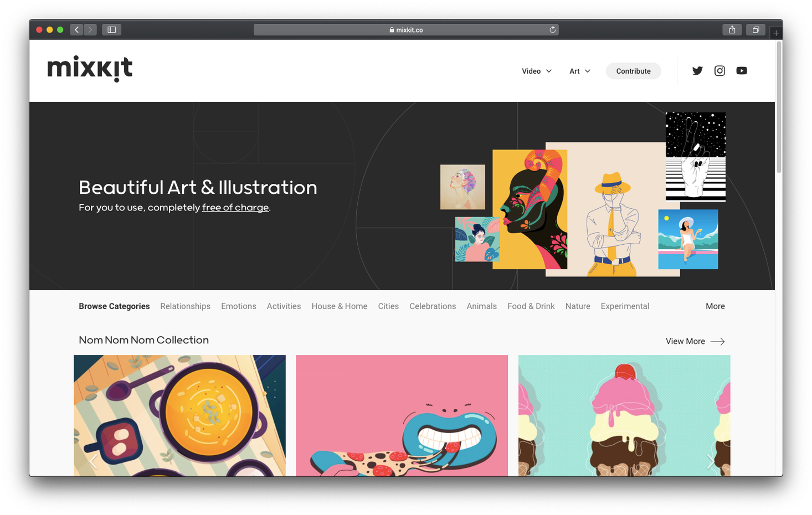Image resolution: width=812 pixels, height=515 pixels.
Task: Go back to the previous page
Action: 77,30
